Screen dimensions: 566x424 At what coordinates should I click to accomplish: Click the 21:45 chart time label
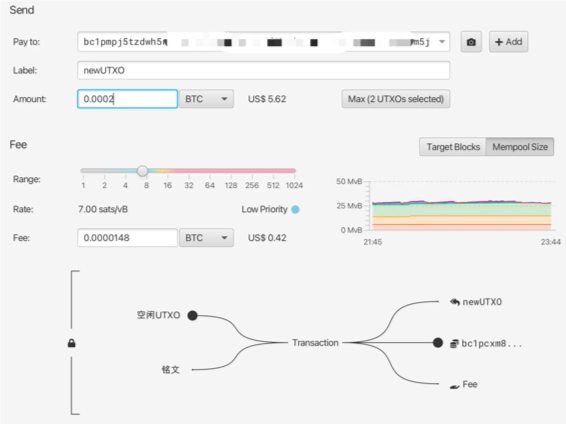(x=373, y=242)
